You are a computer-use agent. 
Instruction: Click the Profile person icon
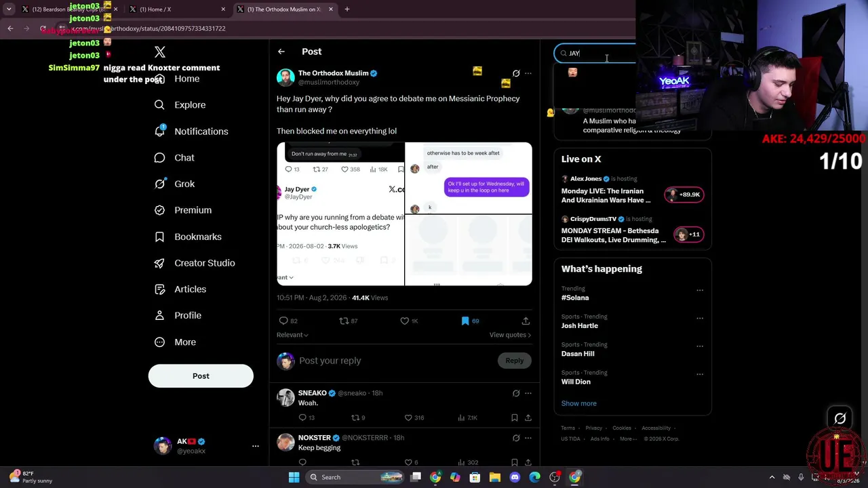(x=159, y=315)
